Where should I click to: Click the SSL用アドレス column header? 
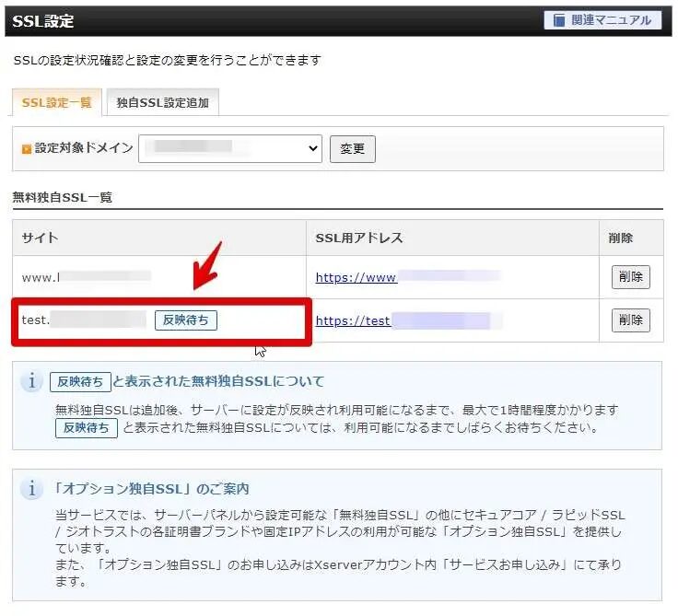[x=358, y=238]
